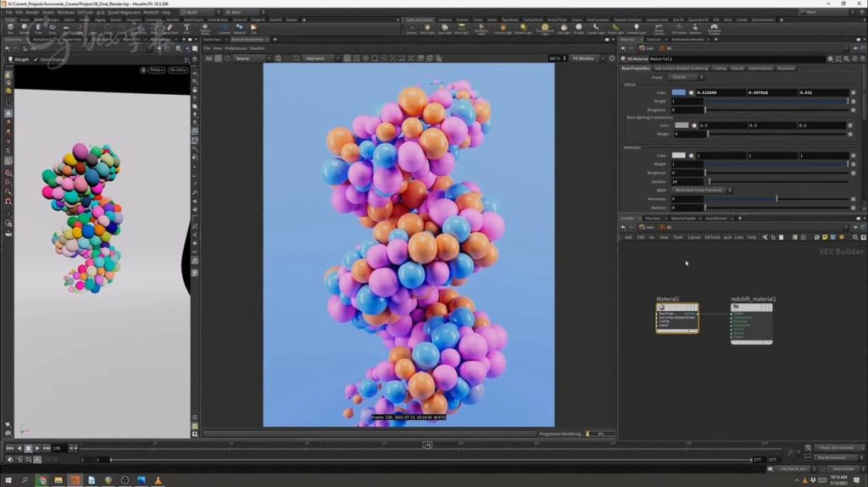Add a Sky Light from shelf
Viewport: 868px width, 487px height.
pos(564,29)
